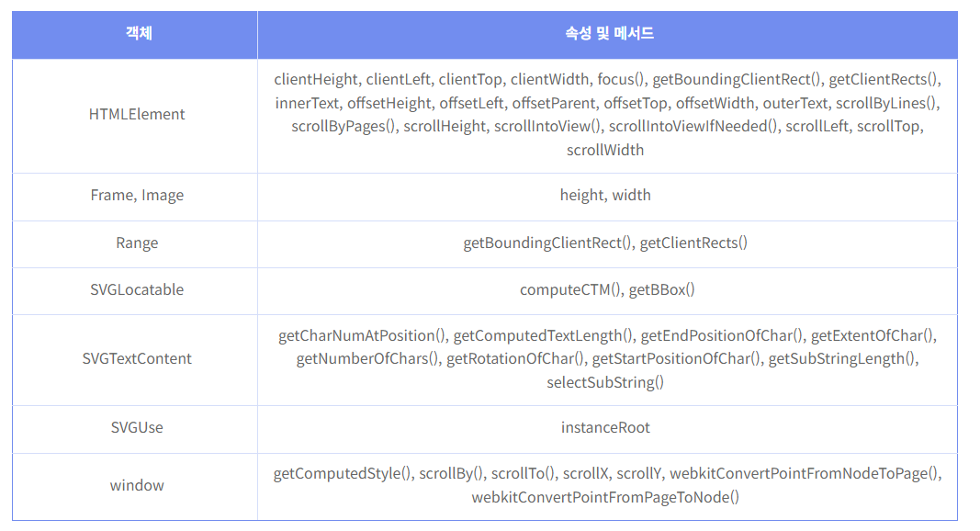The image size is (980, 531).
Task: Click 'getCharNumAtPosition()' text
Action: click(363, 336)
